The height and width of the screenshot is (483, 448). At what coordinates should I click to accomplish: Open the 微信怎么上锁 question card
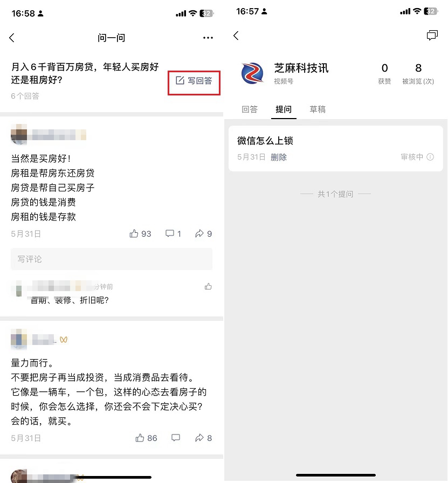335,148
